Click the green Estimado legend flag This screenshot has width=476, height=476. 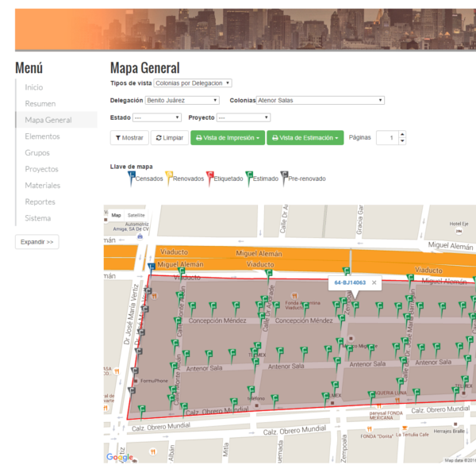(x=248, y=176)
